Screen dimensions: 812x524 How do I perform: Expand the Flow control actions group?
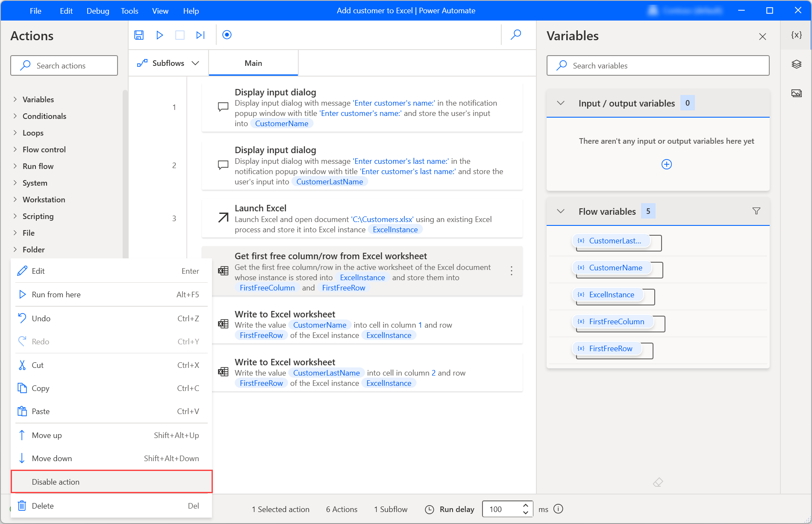point(15,149)
